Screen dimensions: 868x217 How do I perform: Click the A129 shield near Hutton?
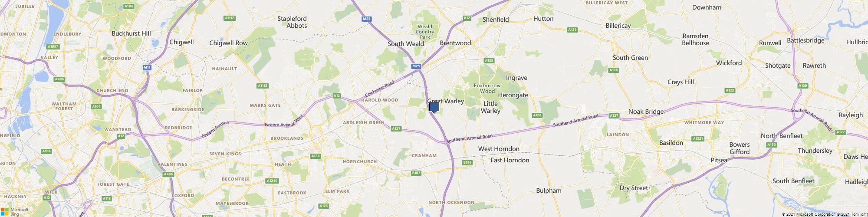(573, 30)
